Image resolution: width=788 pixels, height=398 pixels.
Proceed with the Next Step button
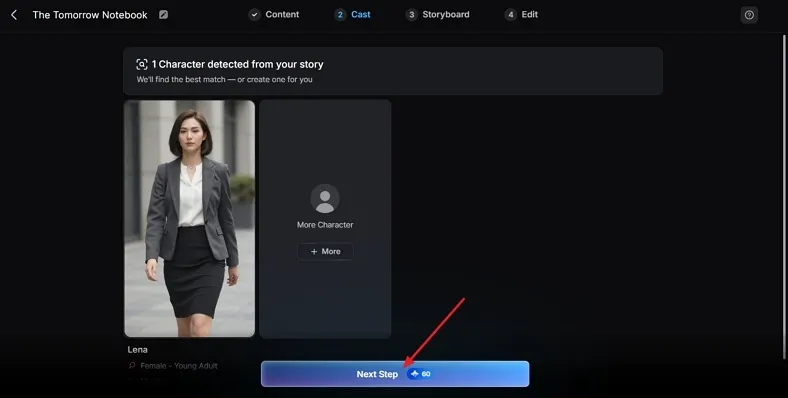(x=395, y=374)
